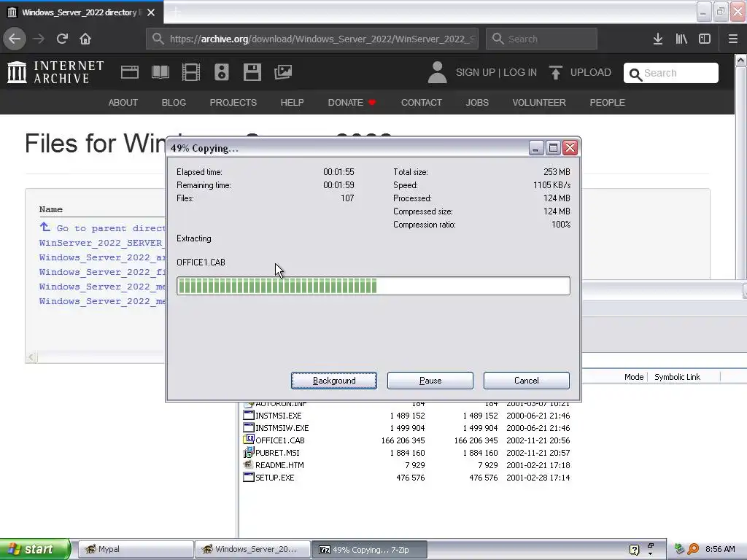
Task: Go to browser Home page
Action: pyautogui.click(x=85, y=39)
